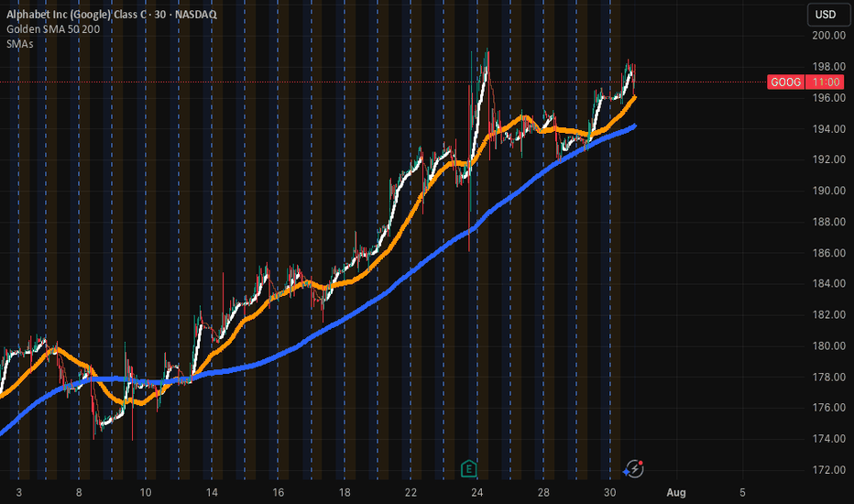Click the date label 22 on time axis
Image resolution: width=854 pixels, height=504 pixels.
tap(411, 493)
